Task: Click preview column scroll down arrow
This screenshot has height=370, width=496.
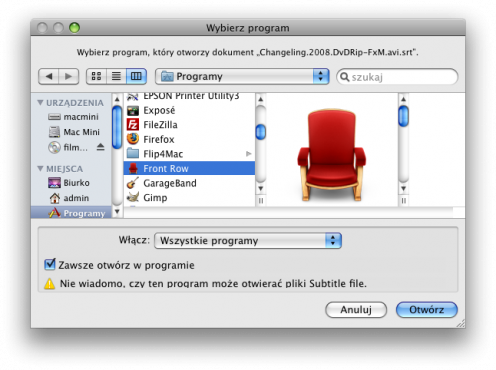Action: (403, 189)
